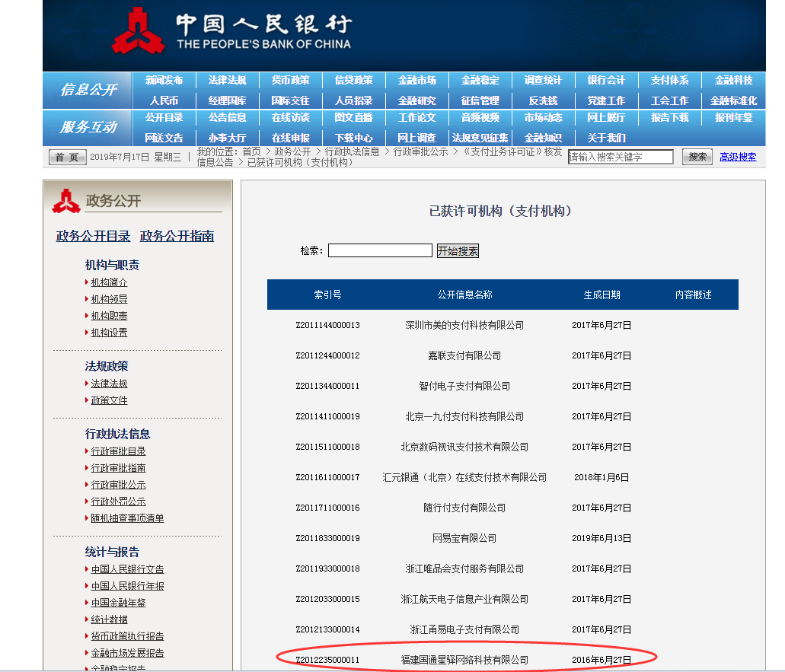Select 嘉联支付有限公司 entry
This screenshot has width=785, height=672.
464,355
